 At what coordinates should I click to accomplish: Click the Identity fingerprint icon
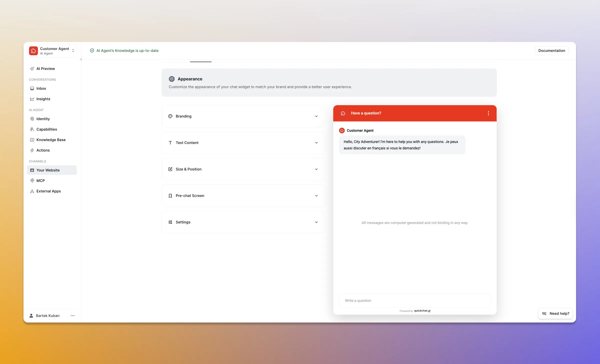[32, 119]
